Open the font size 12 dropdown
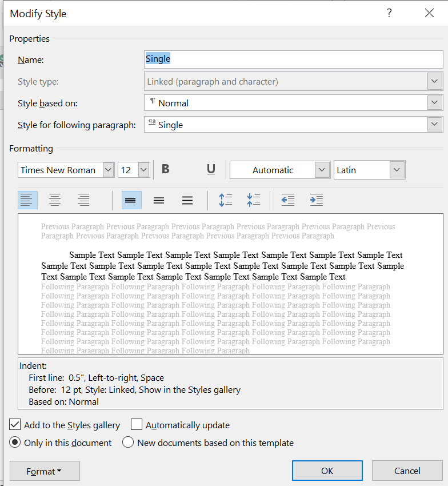Image resolution: width=448 pixels, height=486 pixels. [144, 170]
